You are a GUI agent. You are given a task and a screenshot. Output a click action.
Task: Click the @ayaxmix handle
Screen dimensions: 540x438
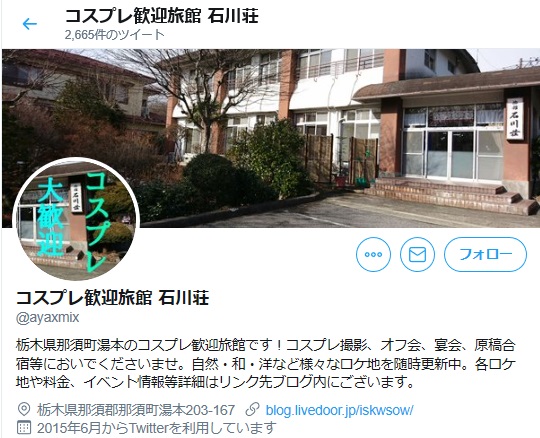coord(48,317)
